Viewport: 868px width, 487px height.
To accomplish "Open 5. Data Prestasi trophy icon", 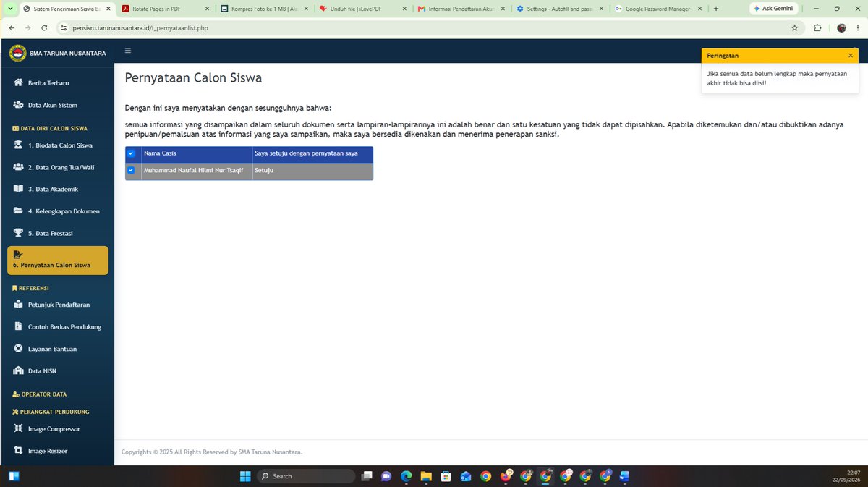I will (18, 233).
